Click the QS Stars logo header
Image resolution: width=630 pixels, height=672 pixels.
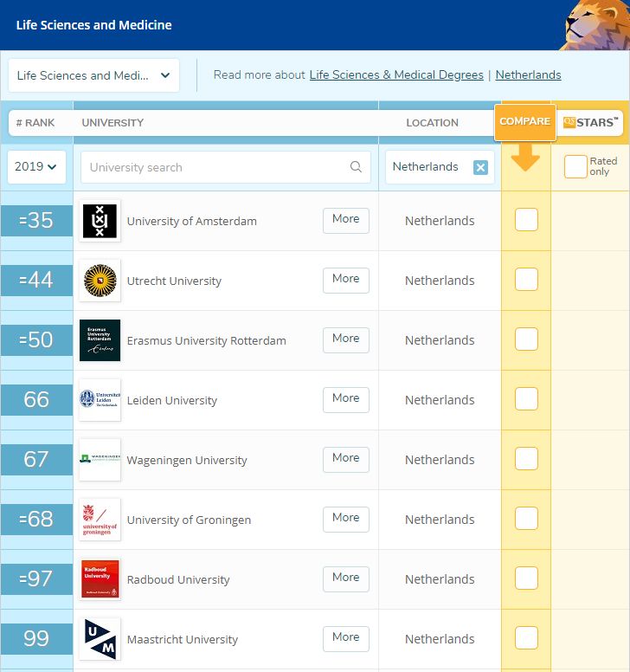[590, 122]
